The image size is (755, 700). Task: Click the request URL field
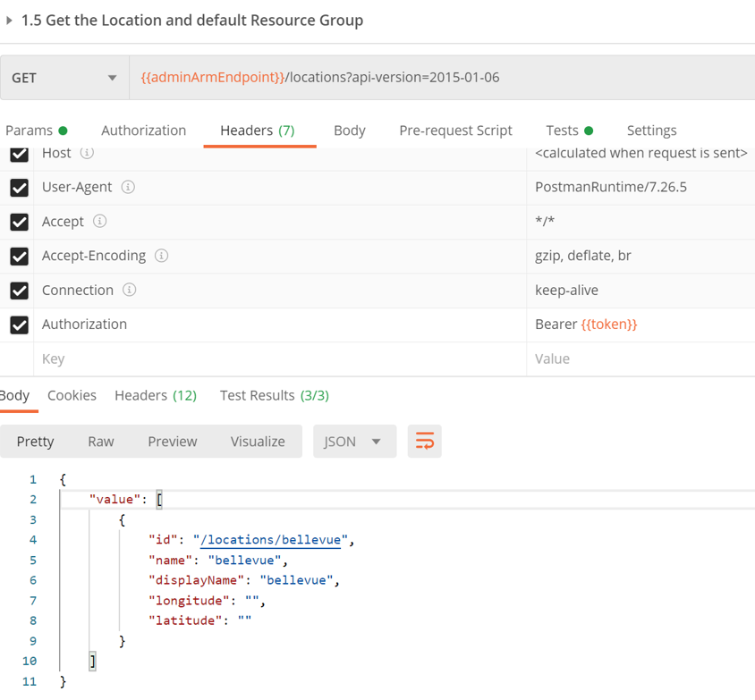pyautogui.click(x=442, y=78)
